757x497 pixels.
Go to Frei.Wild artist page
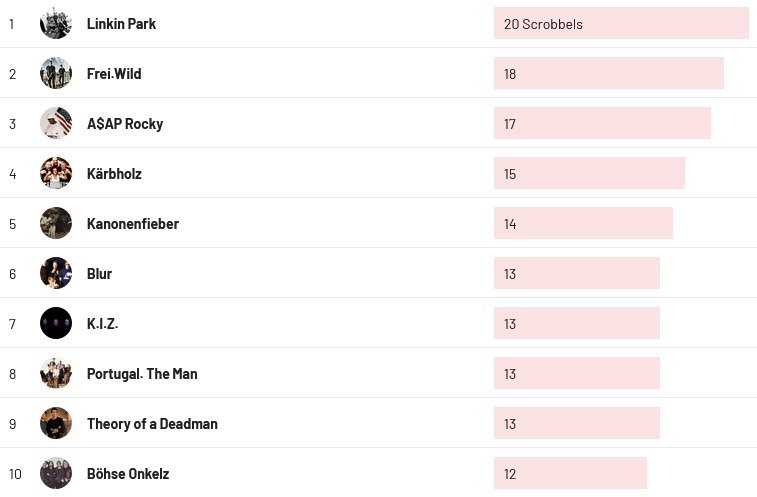[x=114, y=74]
